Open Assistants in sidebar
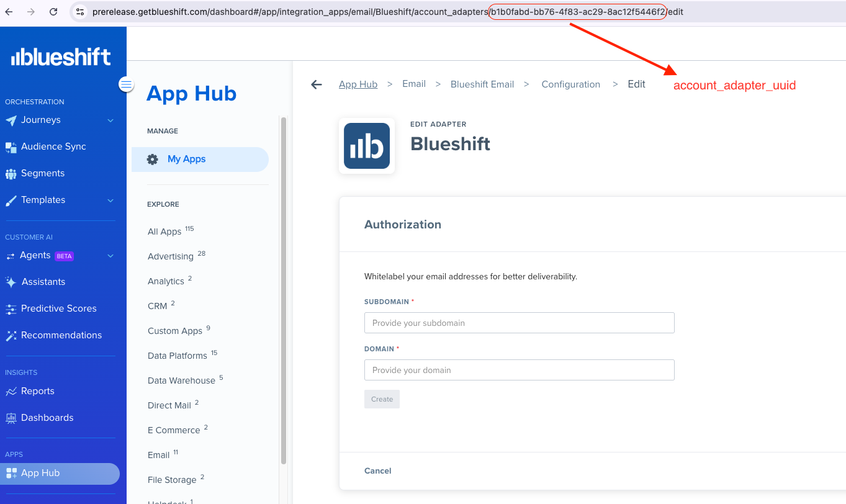Image resolution: width=846 pixels, height=504 pixels. coord(43,282)
